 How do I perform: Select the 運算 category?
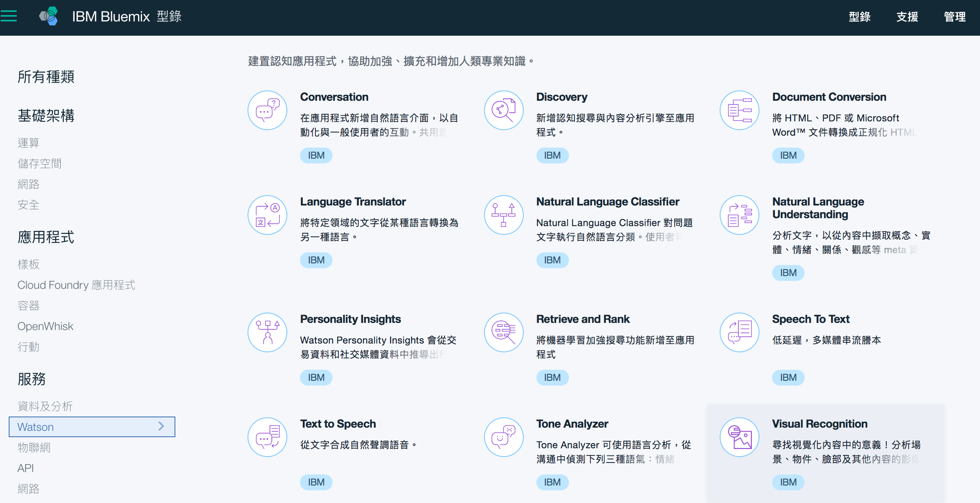pos(29,143)
